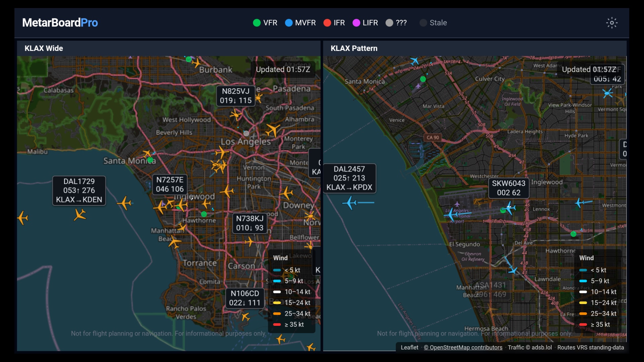
Task: Click gray unknown station dot near Los Angeles
Action: click(x=246, y=133)
